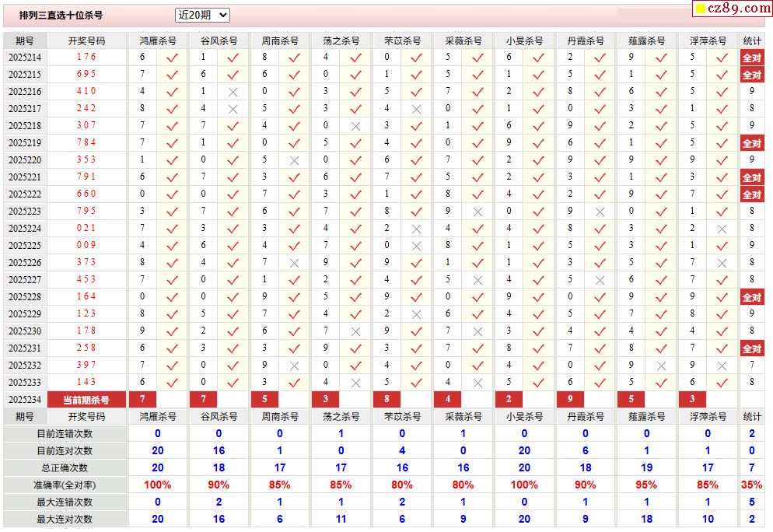773x532 pixels.
Task: Click the 小旻 red checkmark in row 2025233
Action: click(x=539, y=383)
